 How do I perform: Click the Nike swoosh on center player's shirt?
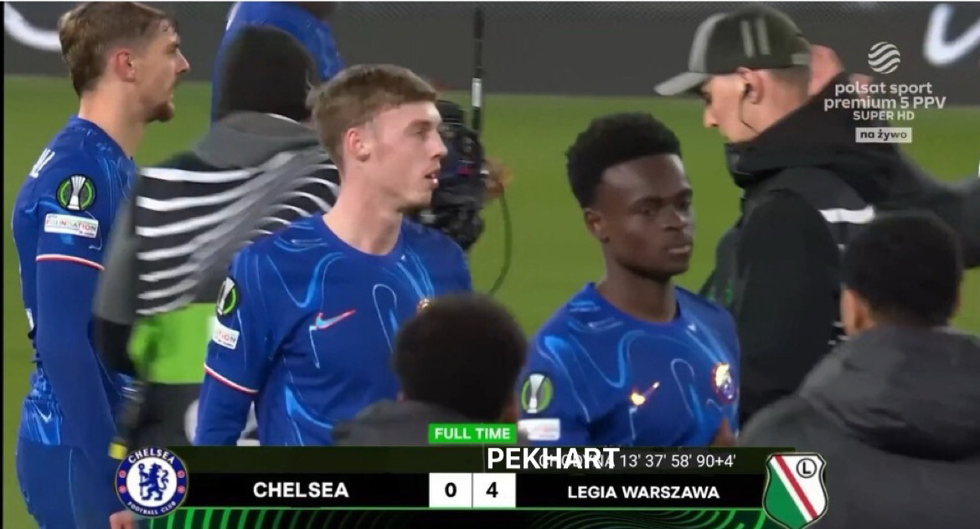pos(334,320)
